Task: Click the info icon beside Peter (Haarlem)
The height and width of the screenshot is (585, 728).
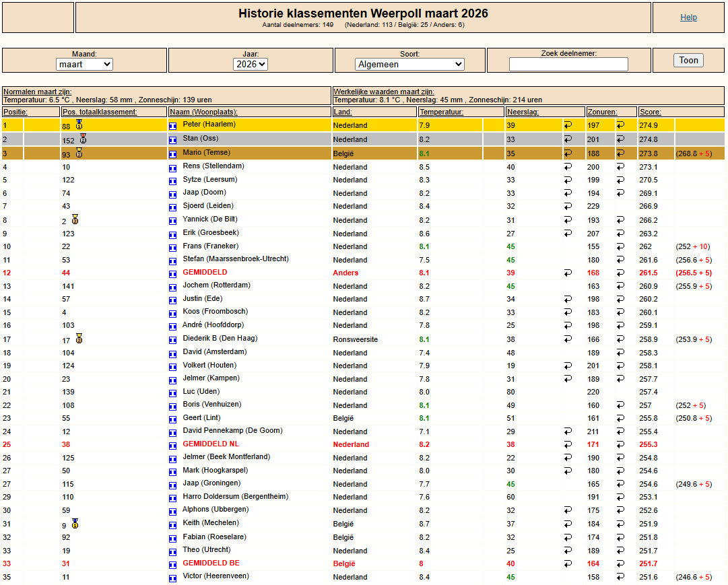Action: point(172,126)
